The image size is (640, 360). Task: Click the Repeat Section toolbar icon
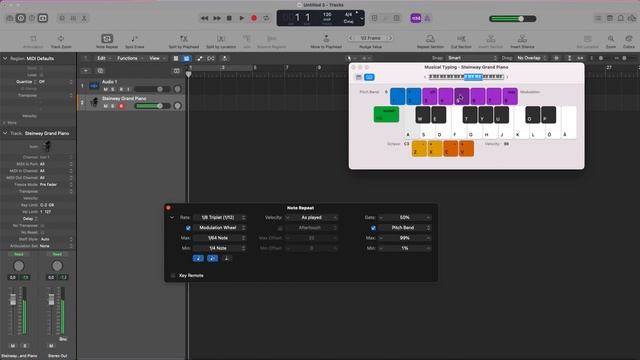430,39
